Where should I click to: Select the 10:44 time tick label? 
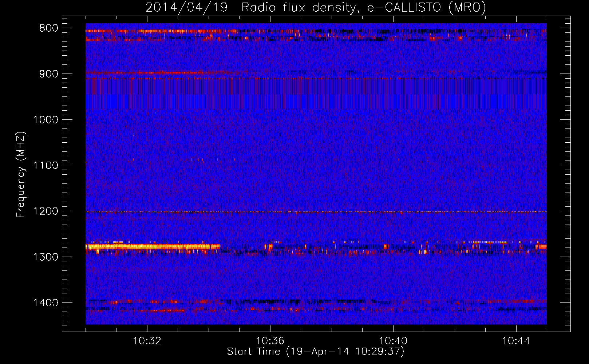click(516, 341)
